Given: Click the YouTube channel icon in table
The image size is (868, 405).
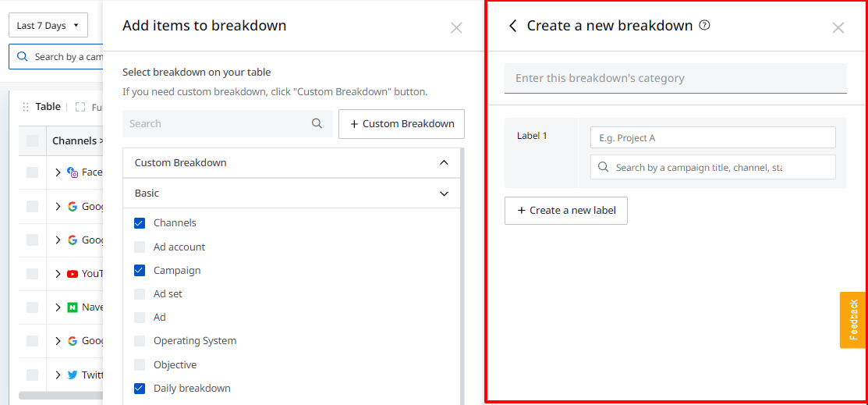Looking at the screenshot, I should tap(72, 274).
